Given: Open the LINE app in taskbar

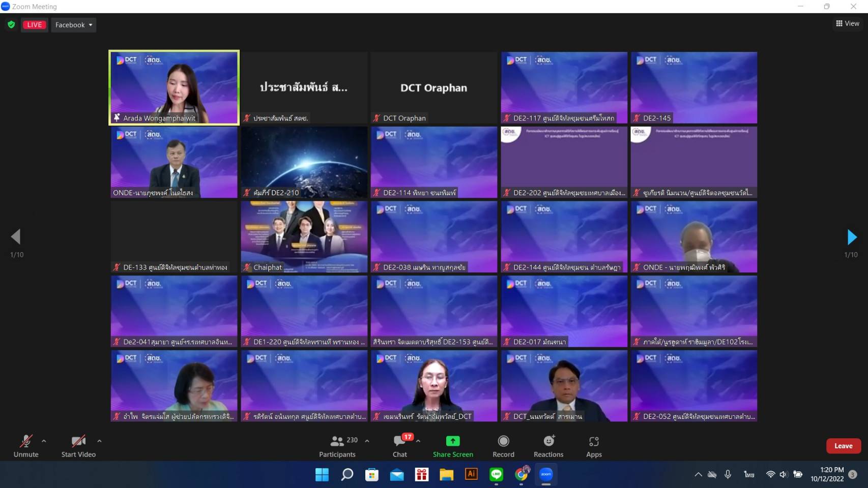Looking at the screenshot, I should [496, 474].
